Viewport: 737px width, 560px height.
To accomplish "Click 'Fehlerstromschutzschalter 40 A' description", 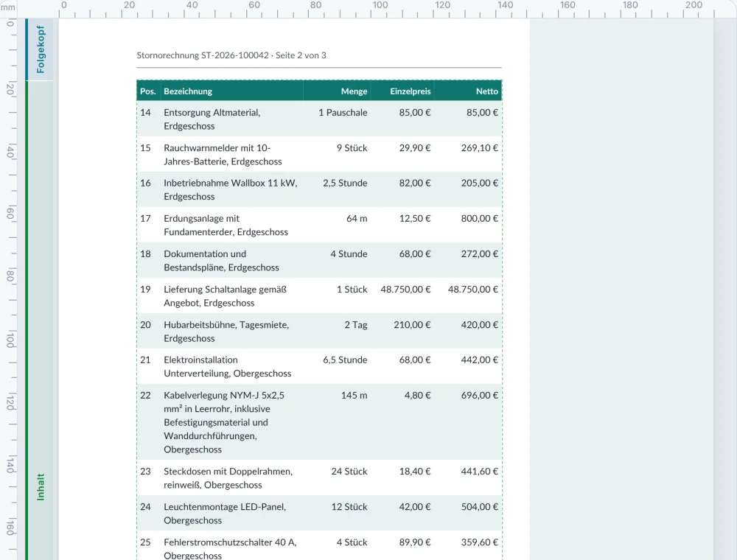I will [230, 549].
